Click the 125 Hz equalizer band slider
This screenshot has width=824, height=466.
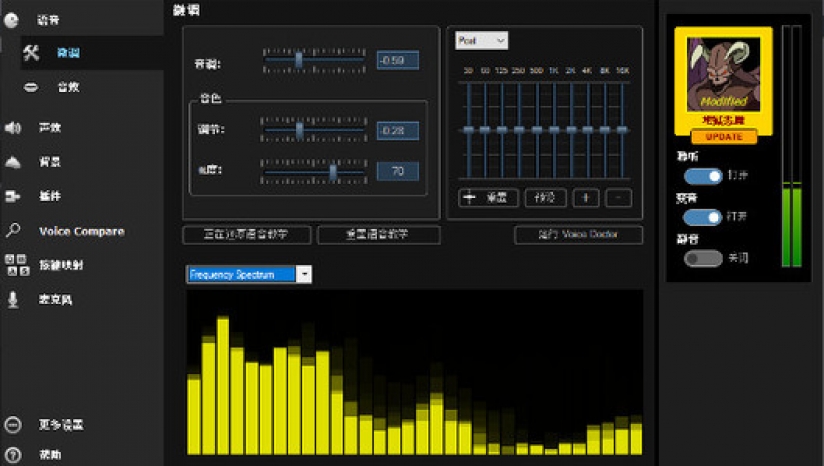(502, 130)
